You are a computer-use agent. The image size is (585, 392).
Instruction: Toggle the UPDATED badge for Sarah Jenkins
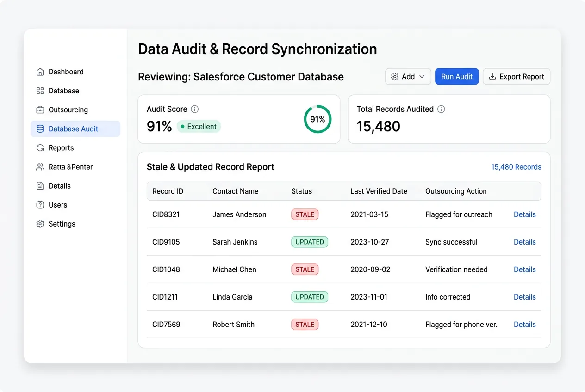tap(309, 242)
